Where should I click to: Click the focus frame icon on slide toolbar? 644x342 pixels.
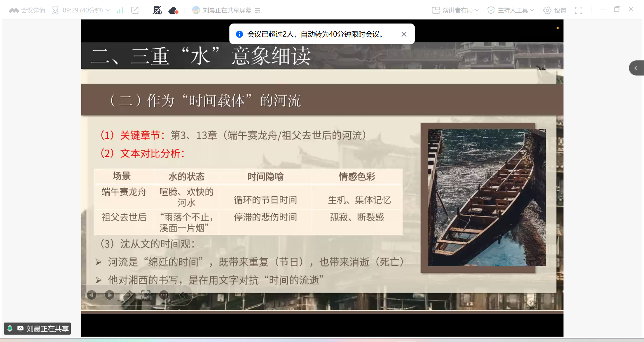(x=146, y=295)
